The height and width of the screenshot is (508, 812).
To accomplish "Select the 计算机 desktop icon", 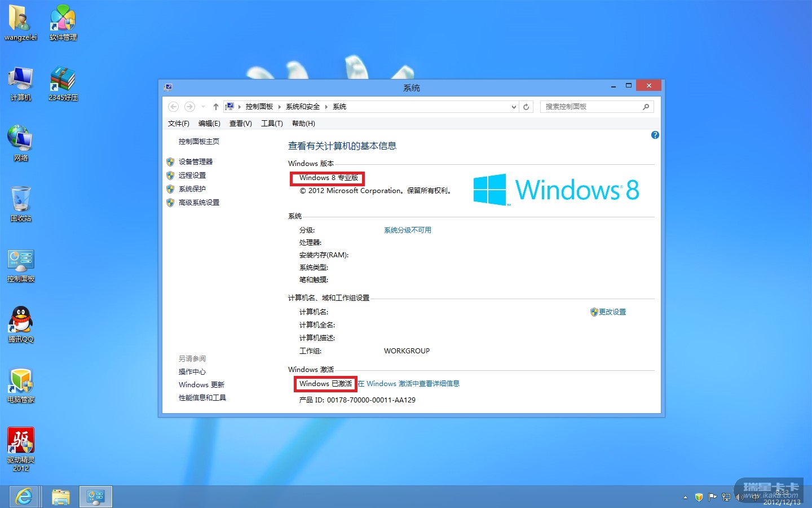I will point(20,84).
